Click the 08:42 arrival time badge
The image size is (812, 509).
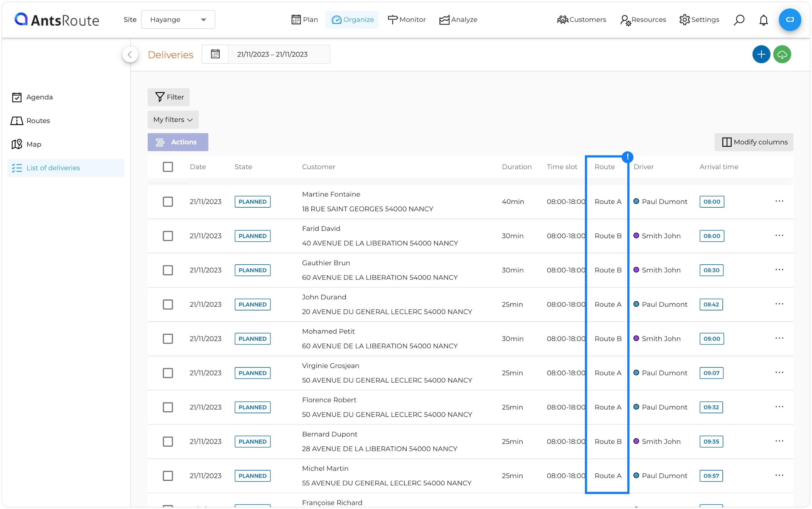coord(711,304)
